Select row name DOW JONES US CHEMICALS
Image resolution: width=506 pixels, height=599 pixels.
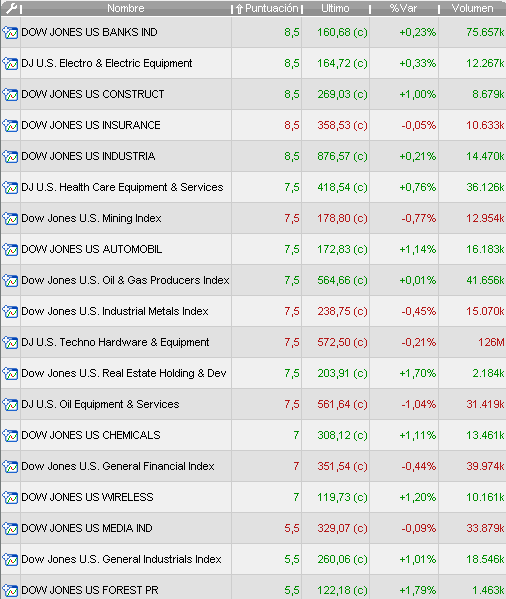coord(91,435)
